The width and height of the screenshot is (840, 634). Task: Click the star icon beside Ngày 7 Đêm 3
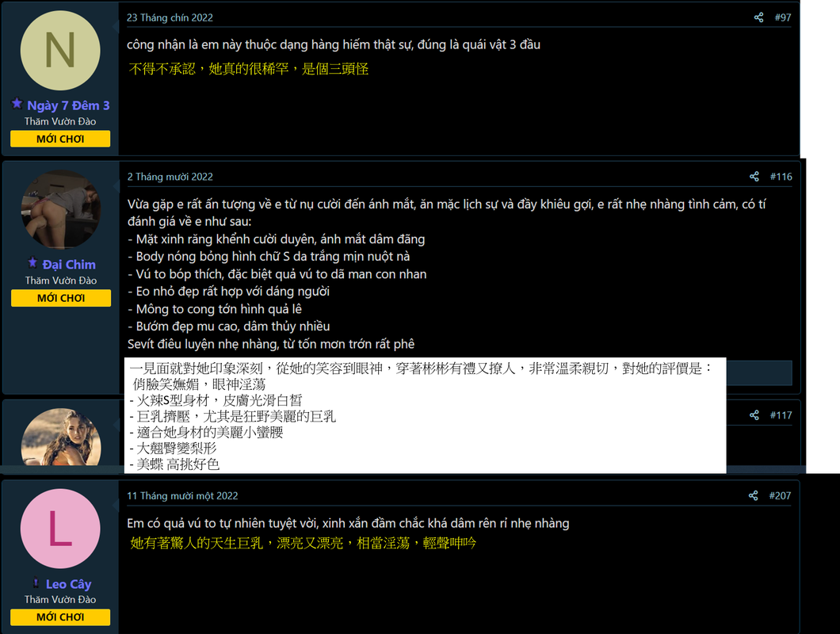pyautogui.click(x=17, y=104)
